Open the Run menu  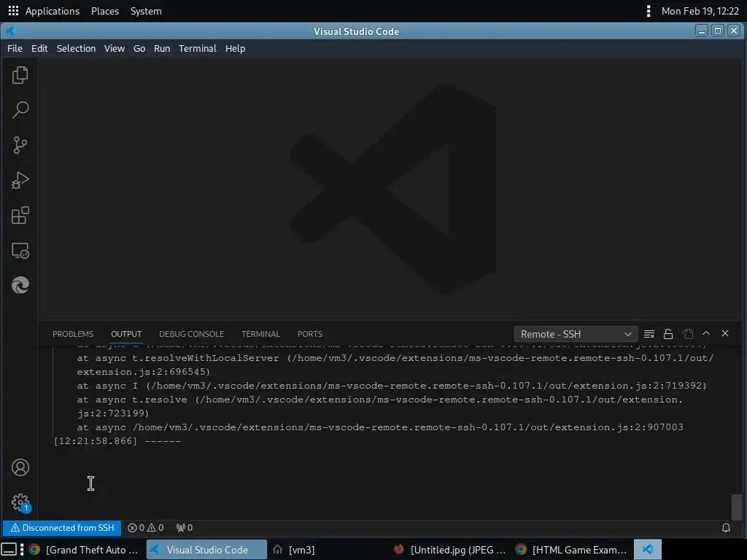[x=162, y=49]
